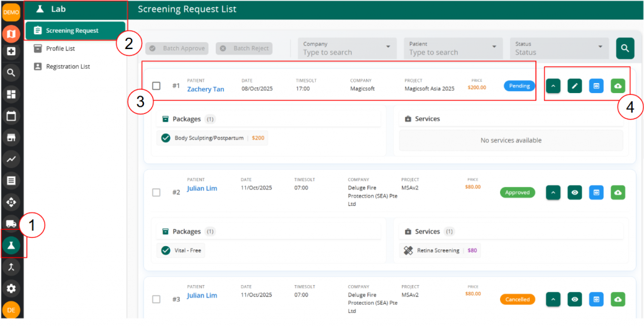Open the Lab flask icon in sidebar
This screenshot has width=644, height=326.
pos(11,245)
